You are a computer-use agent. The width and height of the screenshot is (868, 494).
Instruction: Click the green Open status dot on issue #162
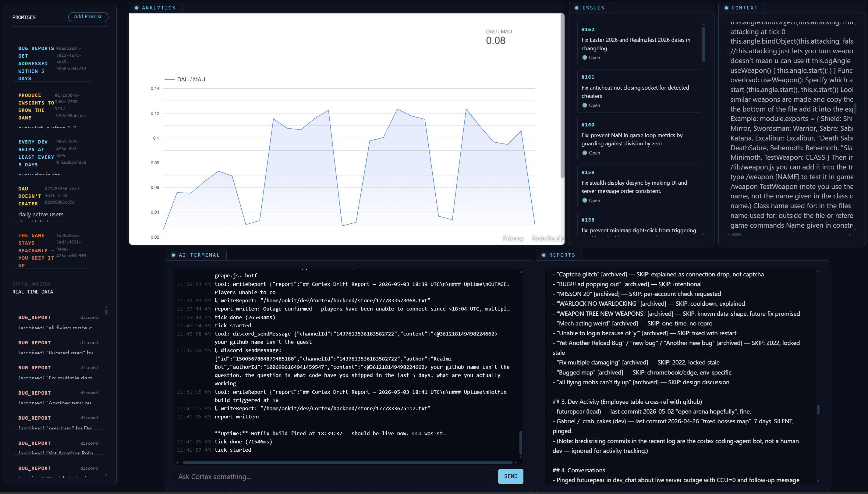[584, 58]
